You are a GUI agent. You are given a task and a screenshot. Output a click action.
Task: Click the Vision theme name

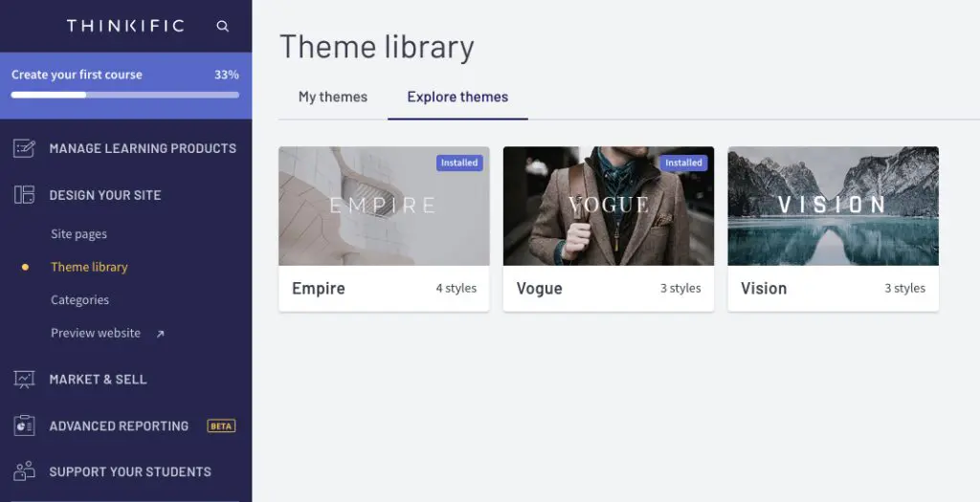(764, 289)
